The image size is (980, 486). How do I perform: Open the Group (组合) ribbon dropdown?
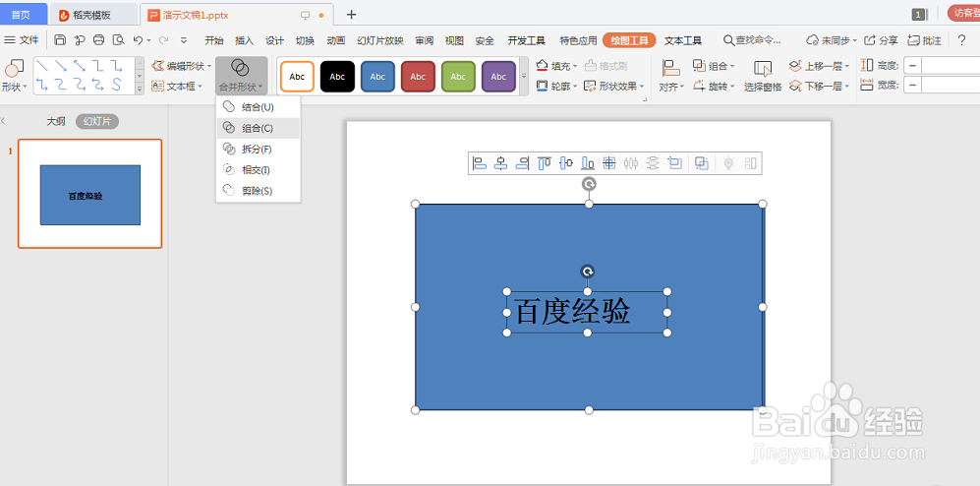click(714, 66)
